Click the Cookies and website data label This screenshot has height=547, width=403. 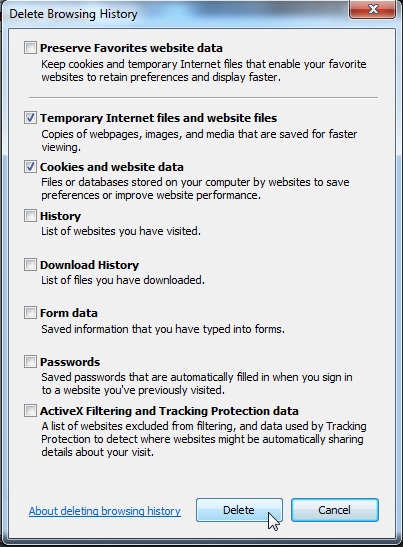click(x=112, y=167)
